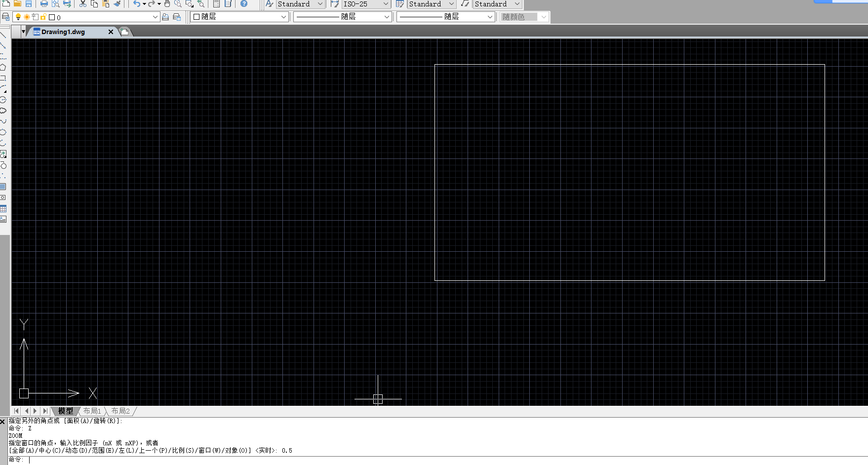This screenshot has height=465, width=868.
Task: Select the Spline drawing tool
Action: click(3, 121)
